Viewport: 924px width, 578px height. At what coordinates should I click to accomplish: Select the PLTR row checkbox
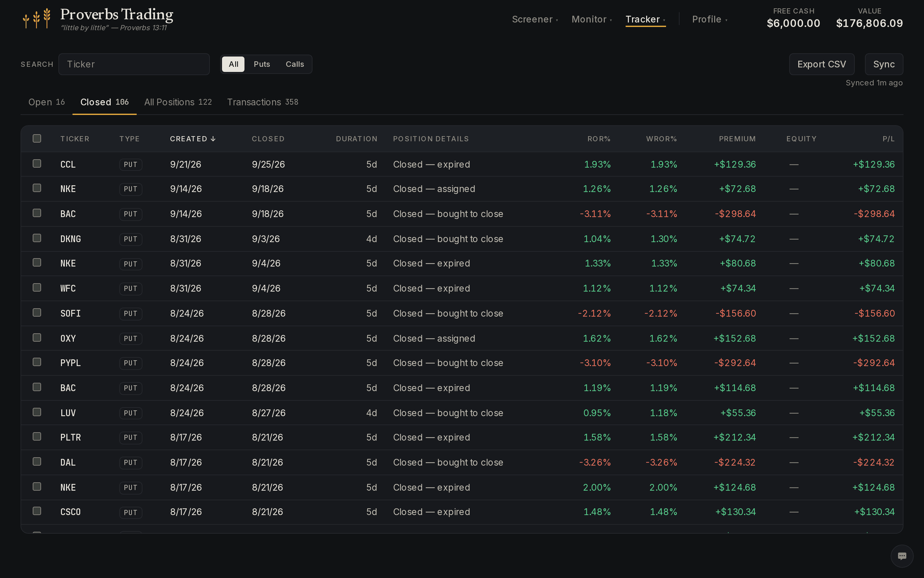(37, 437)
